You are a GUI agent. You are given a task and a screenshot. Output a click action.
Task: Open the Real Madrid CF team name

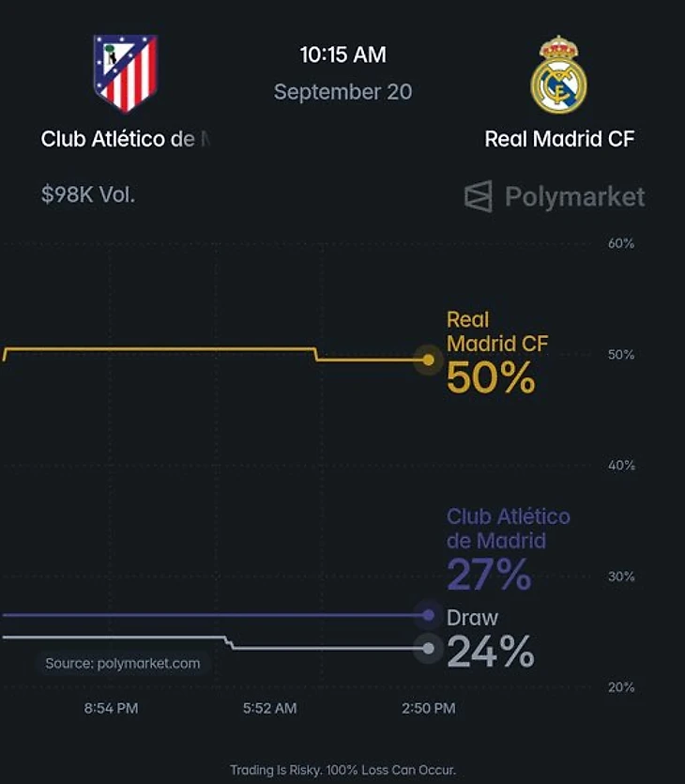pos(559,139)
